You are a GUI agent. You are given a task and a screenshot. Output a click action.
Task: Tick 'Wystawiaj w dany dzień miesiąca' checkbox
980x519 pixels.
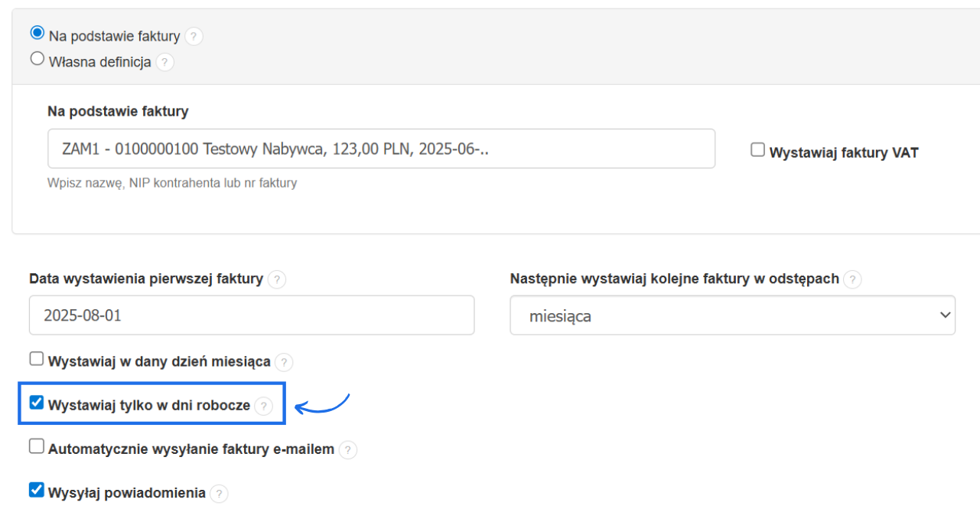(37, 359)
